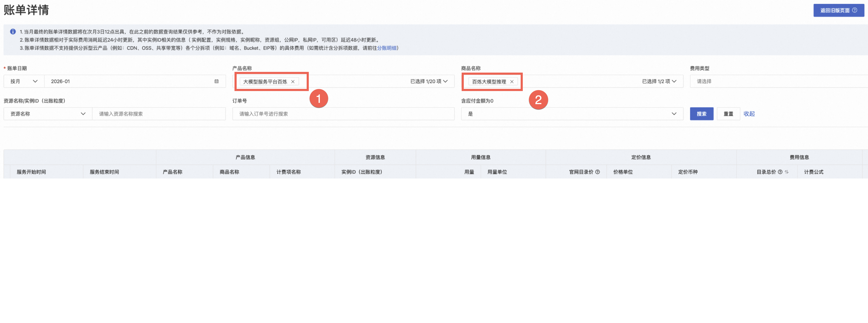Open the 分账明细 link
The image size is (868, 323).
pyautogui.click(x=386, y=48)
